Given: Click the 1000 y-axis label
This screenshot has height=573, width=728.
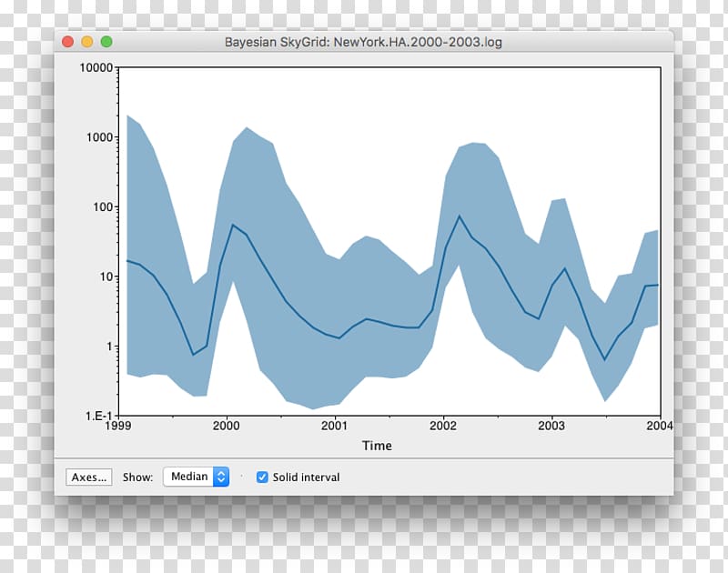Looking at the screenshot, I should (100, 137).
